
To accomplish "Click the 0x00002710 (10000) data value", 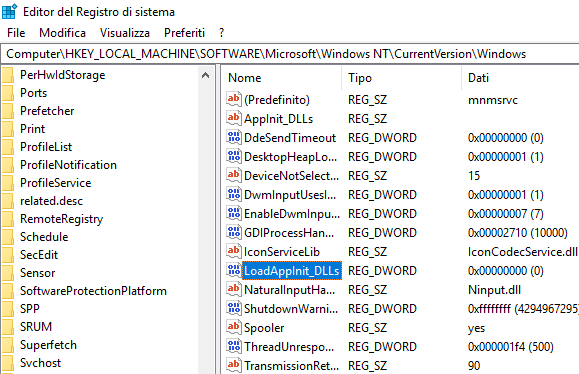I will click(518, 233).
